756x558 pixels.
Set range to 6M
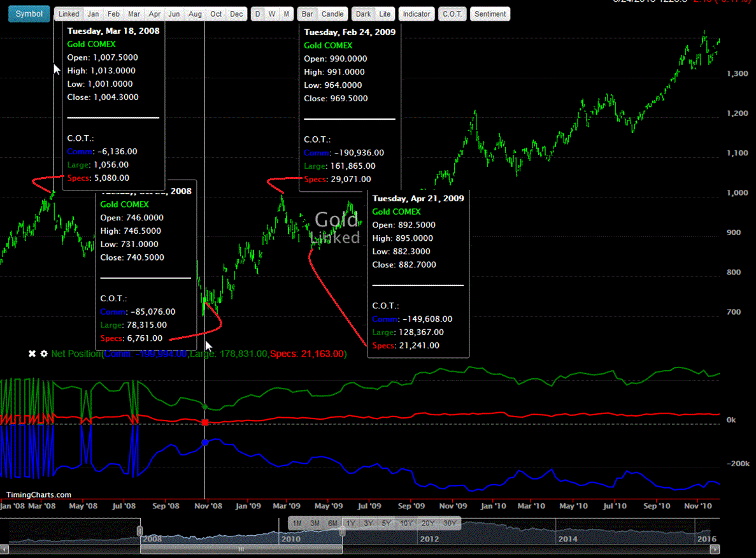pos(332,523)
